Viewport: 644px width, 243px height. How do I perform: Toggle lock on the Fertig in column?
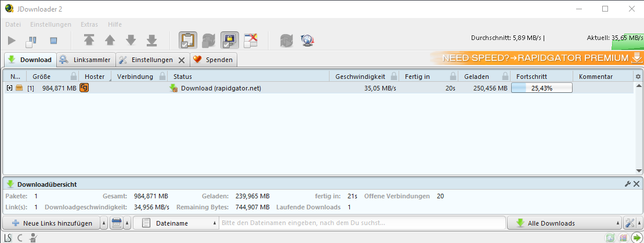453,77
